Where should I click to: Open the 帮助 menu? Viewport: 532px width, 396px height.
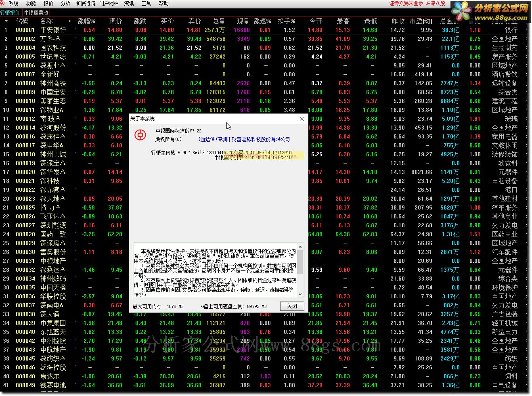(x=164, y=3)
